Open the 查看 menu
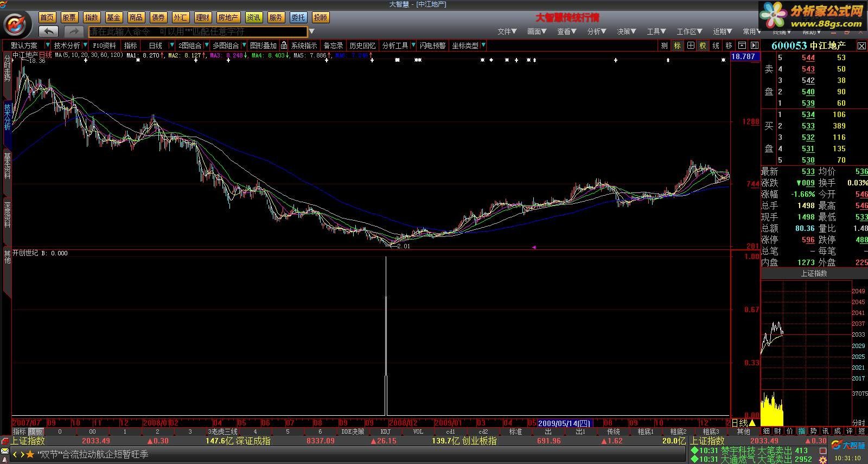This screenshot has width=868, height=464. tap(567, 31)
